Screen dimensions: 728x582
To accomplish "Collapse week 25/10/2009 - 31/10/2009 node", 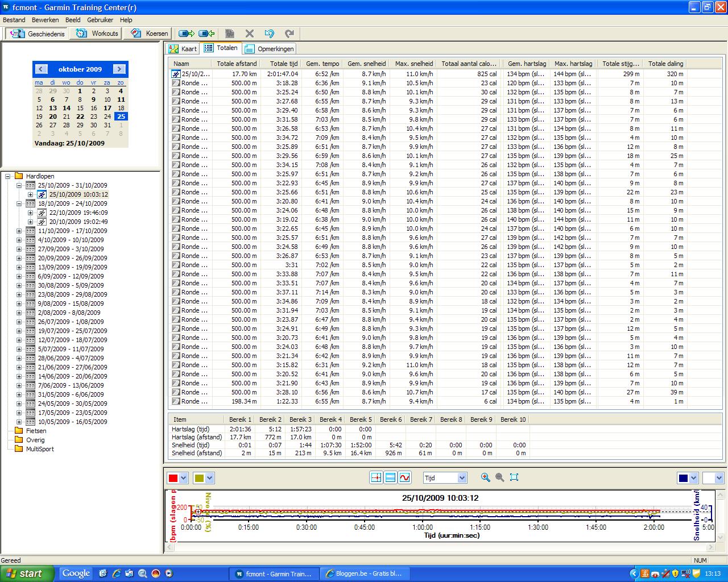I will [19, 185].
